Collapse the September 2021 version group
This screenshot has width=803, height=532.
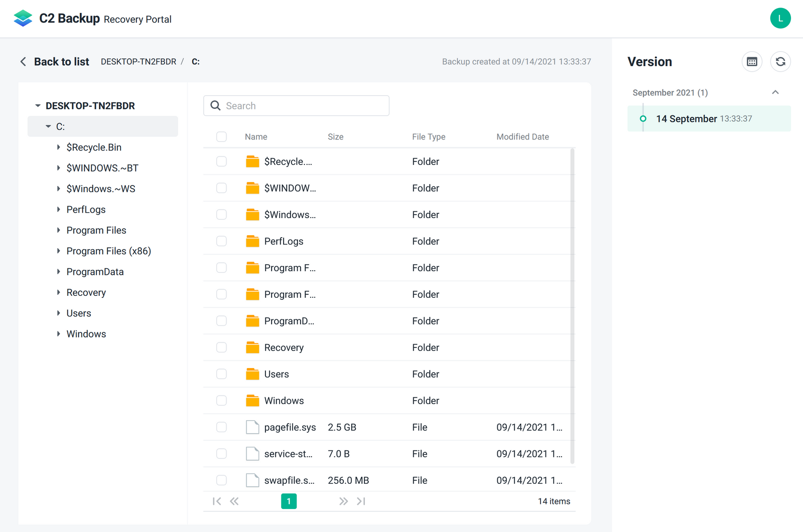tap(775, 92)
